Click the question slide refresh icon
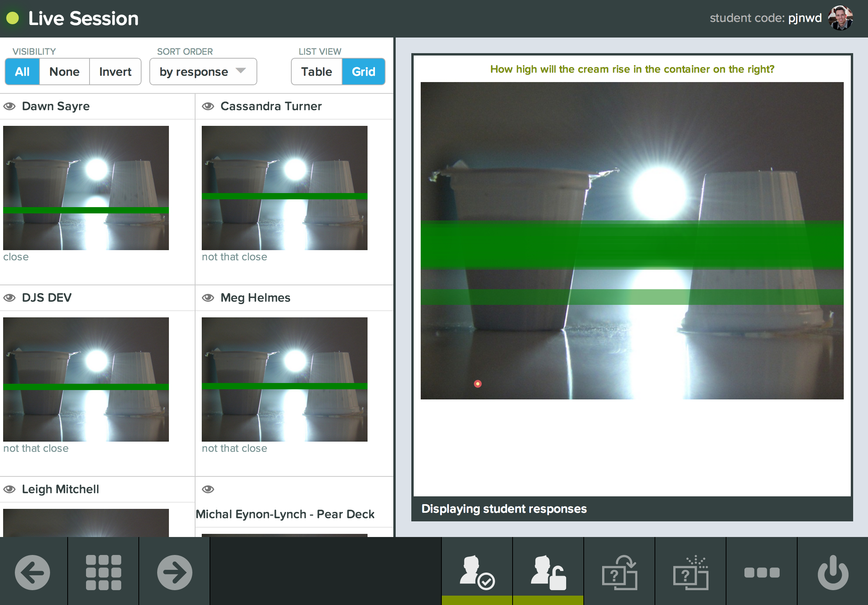Viewport: 868px width, 605px height. [619, 572]
